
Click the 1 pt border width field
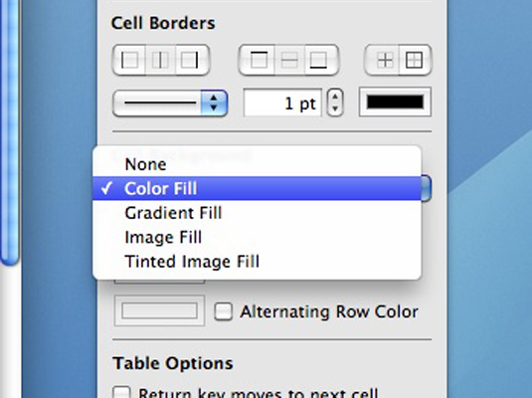point(282,102)
